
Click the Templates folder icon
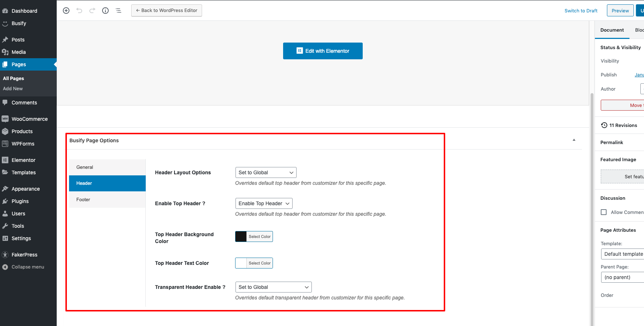pos(5,172)
